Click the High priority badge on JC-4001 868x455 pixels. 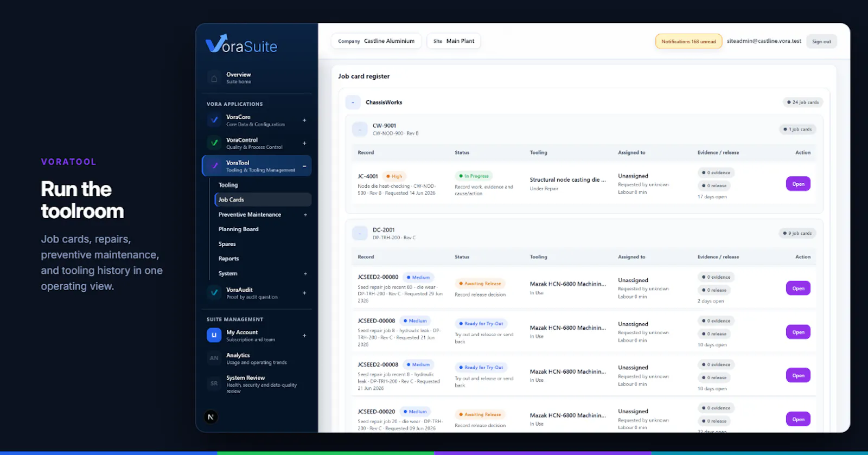394,176
